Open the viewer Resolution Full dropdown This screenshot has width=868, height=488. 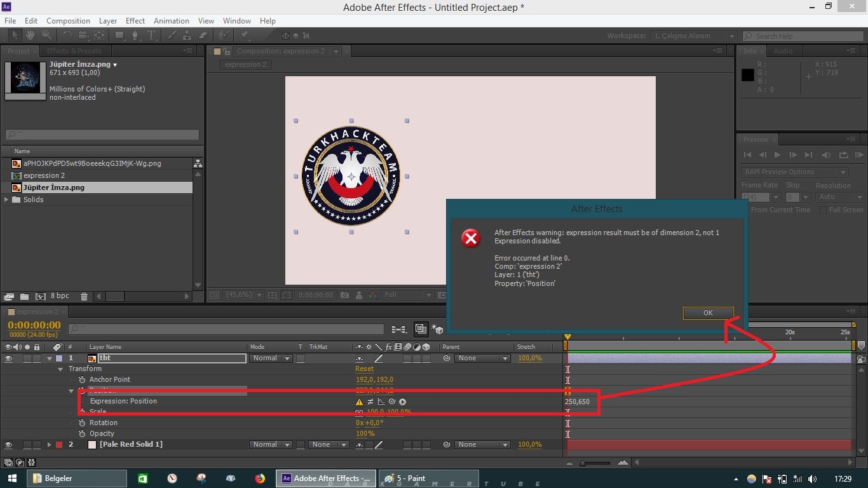tap(406, 295)
